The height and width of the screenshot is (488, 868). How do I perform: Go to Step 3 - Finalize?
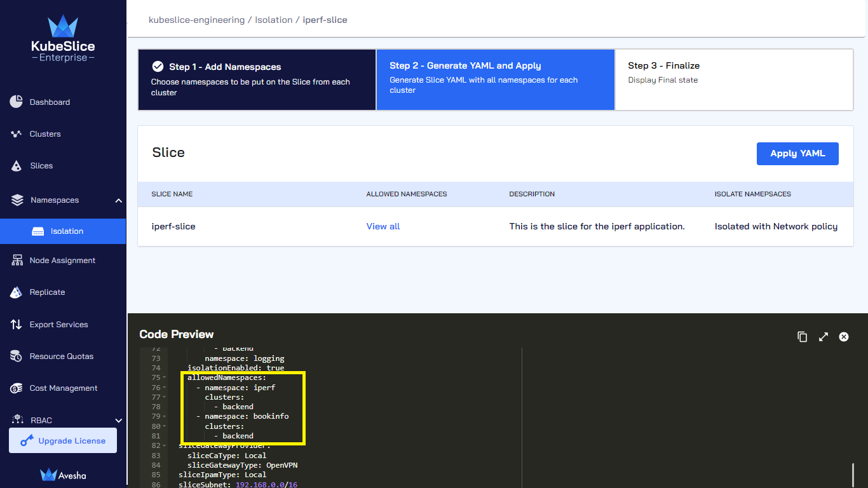pos(734,80)
